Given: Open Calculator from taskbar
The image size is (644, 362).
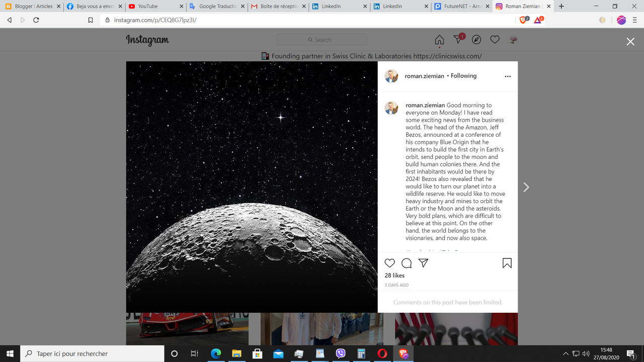Looking at the screenshot, I should point(361,353).
